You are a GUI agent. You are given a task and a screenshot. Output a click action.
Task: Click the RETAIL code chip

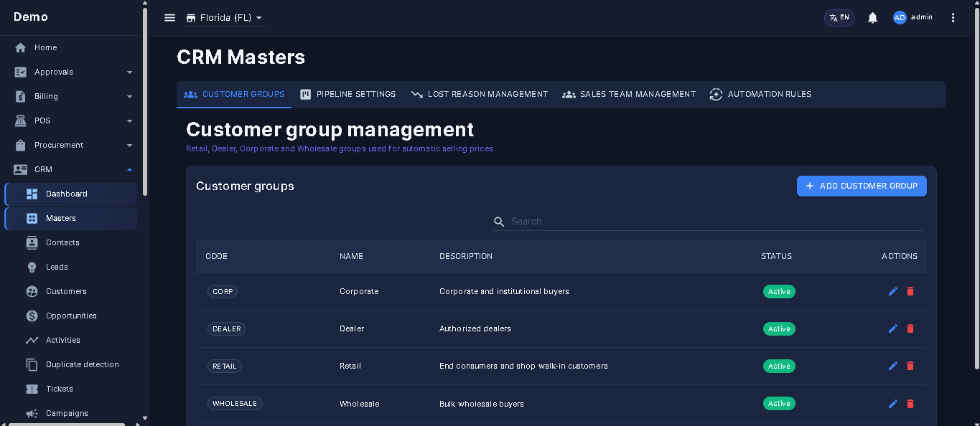tap(225, 366)
